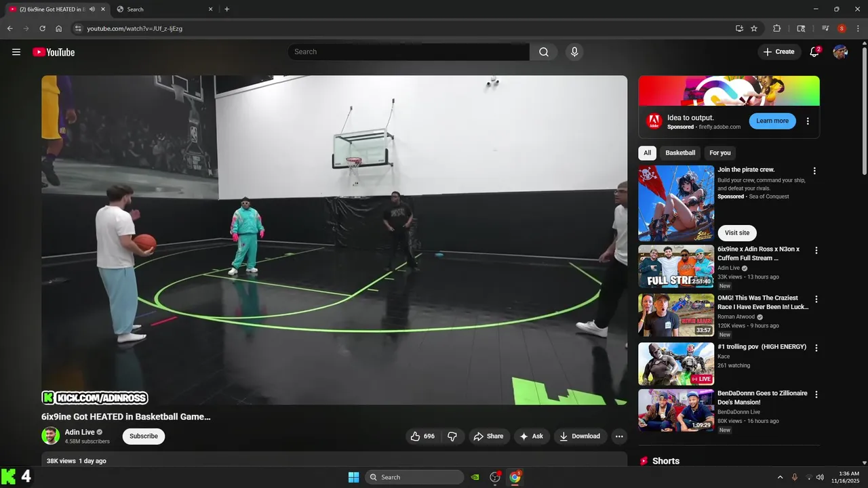Open BenDaDonnn Zillionaire Doe's Mansion thumbnail

pos(676,411)
